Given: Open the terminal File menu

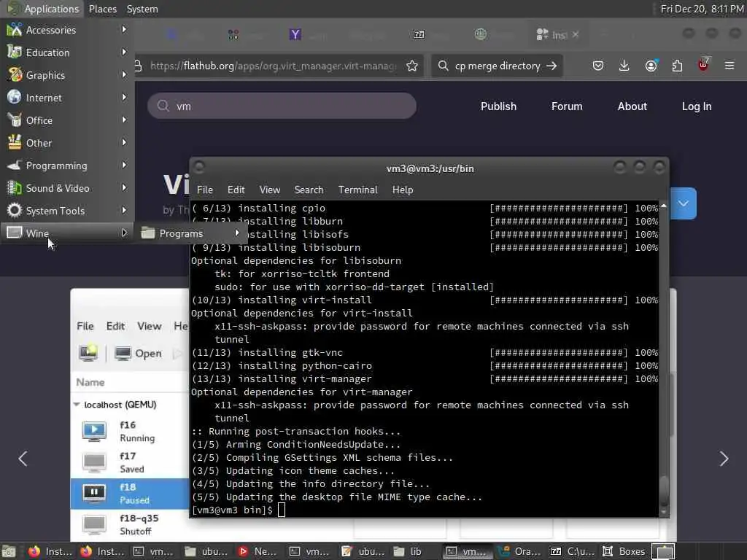Looking at the screenshot, I should pyautogui.click(x=205, y=190).
